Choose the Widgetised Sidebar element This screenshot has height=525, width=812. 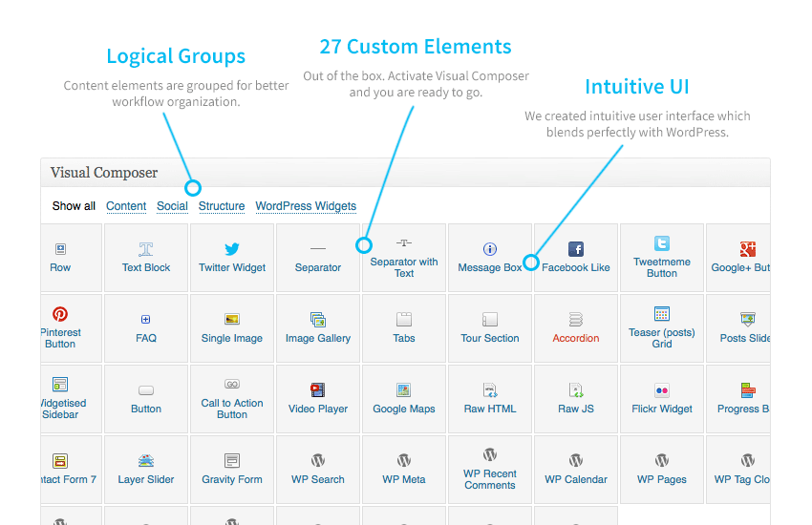pos(71,399)
